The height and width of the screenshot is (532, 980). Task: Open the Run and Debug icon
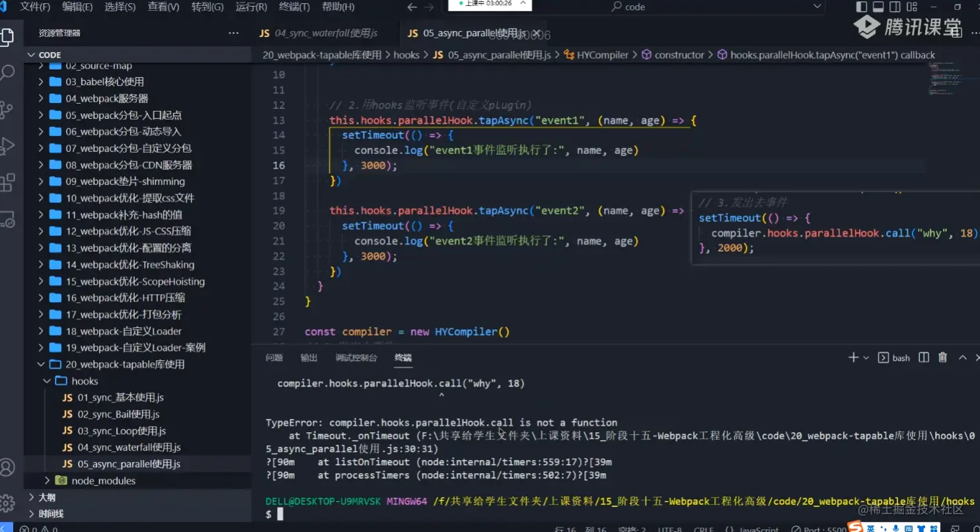(7, 145)
